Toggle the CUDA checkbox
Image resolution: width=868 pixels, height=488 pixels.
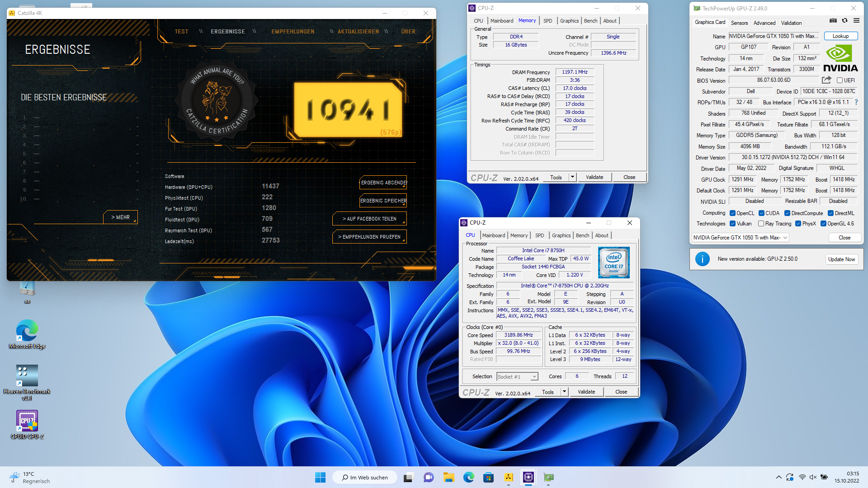761,213
